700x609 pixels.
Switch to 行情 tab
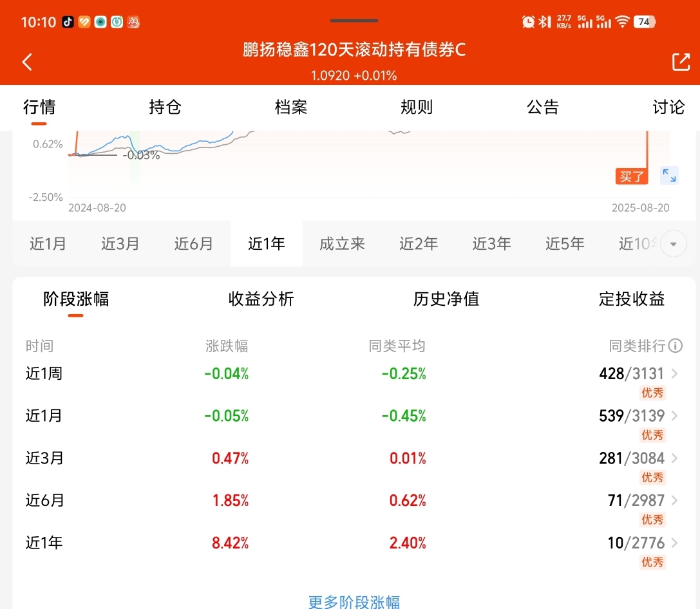click(x=39, y=107)
